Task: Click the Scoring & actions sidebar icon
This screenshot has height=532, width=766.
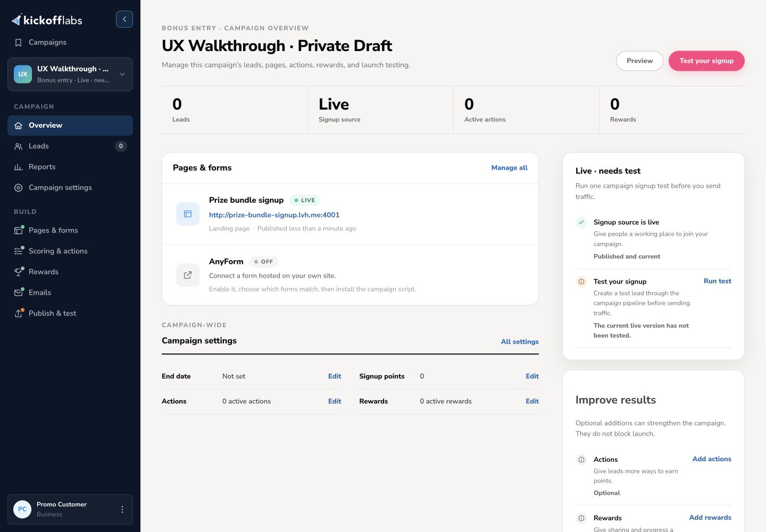Action: pyautogui.click(x=19, y=251)
